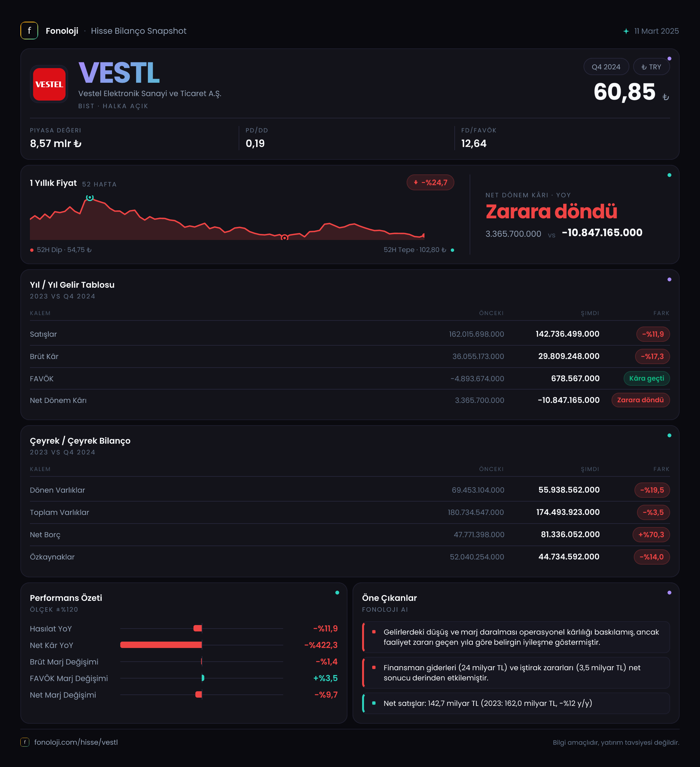Click the PD/DD value 0,19

click(x=255, y=144)
